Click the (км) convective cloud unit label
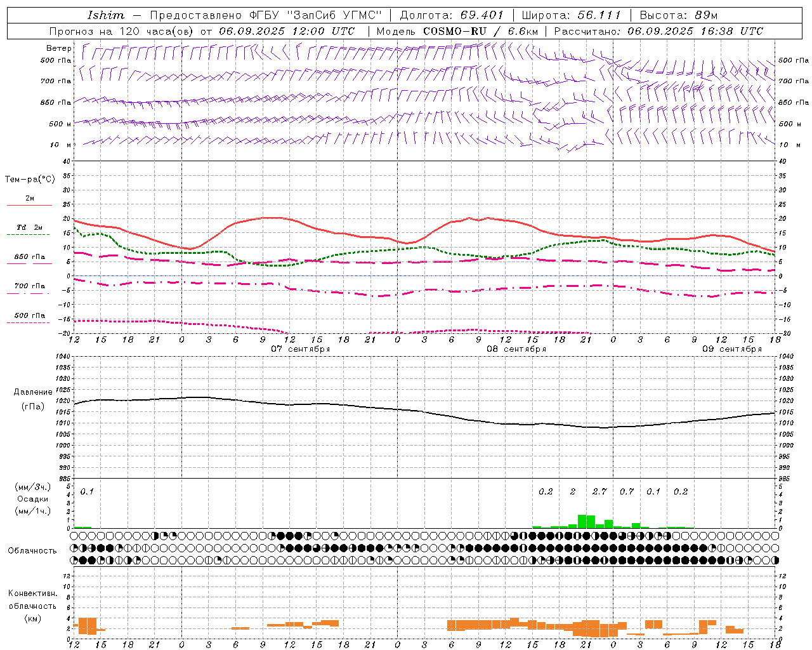This screenshot has width=812, height=650. coord(32,618)
